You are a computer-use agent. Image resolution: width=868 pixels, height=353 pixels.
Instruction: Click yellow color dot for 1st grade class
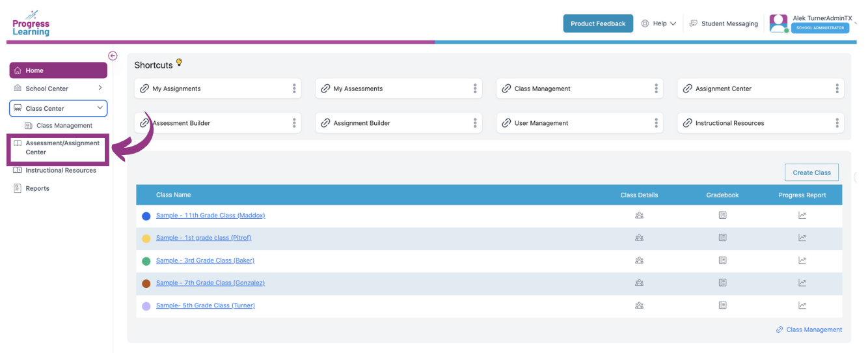pos(146,238)
